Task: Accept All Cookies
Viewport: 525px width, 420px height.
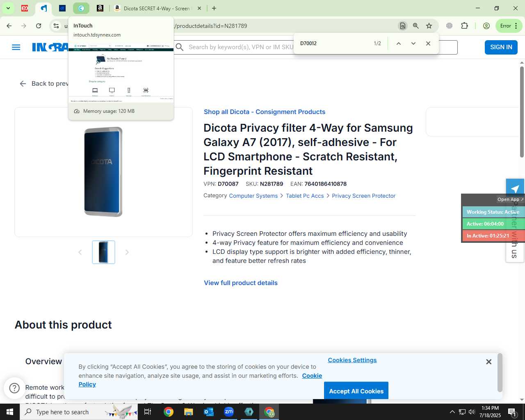Action: [356, 391]
